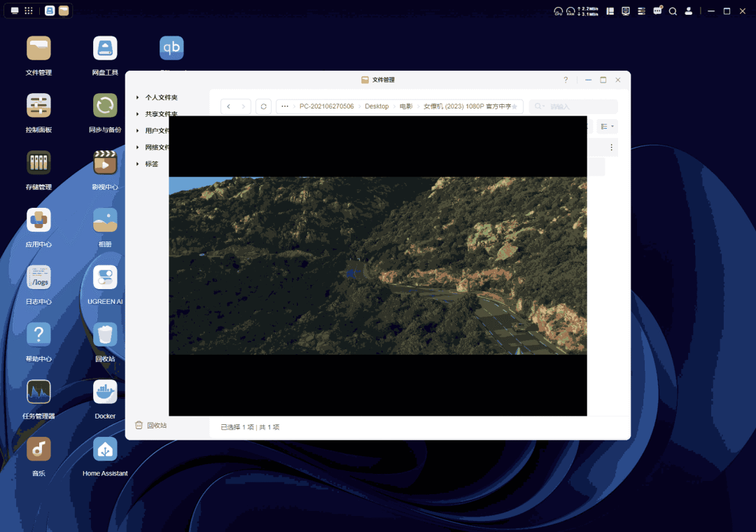Expand the 用户文件 tree node

click(x=137, y=131)
